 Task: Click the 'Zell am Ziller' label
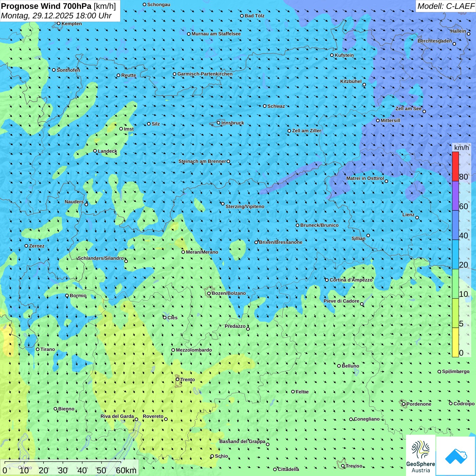tap(306, 131)
